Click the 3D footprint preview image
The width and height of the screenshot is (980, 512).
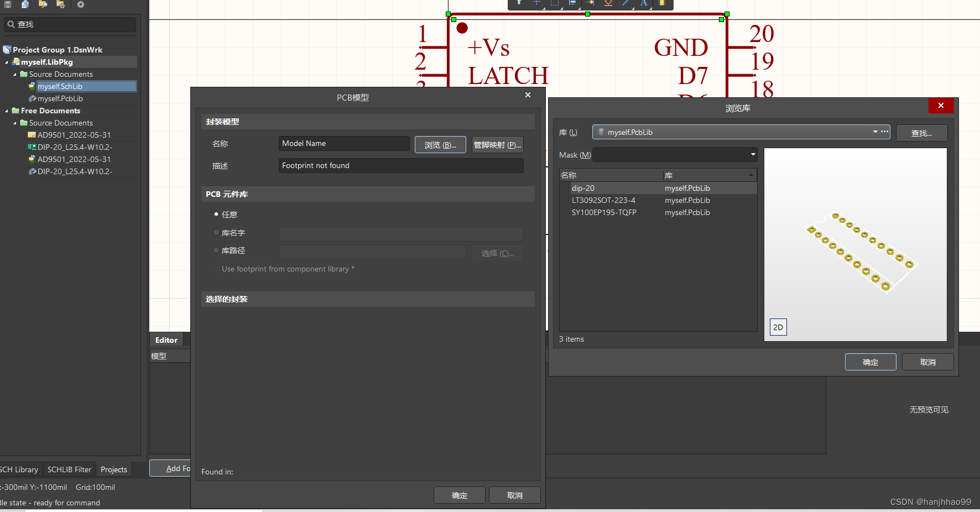coord(855,244)
